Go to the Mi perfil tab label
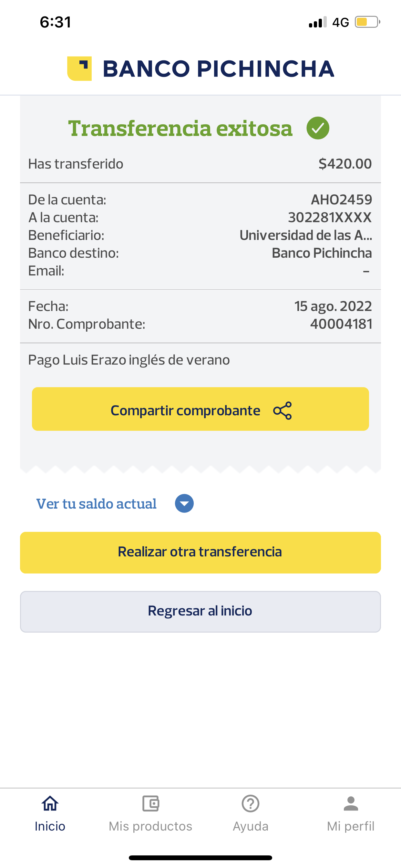The height and width of the screenshot is (868, 401). pos(351,826)
